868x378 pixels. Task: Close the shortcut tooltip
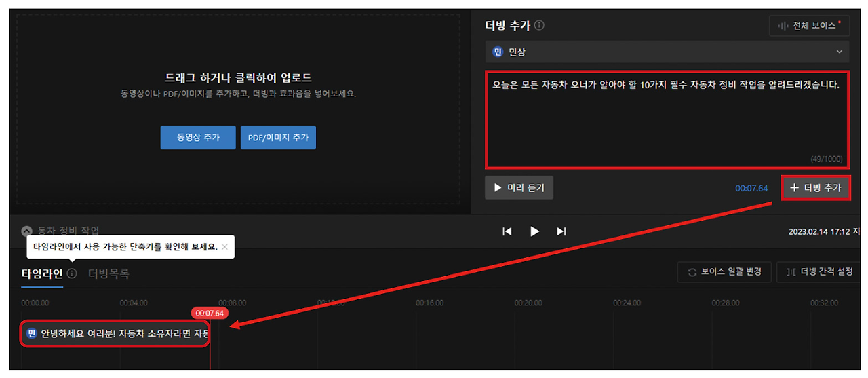(x=224, y=247)
